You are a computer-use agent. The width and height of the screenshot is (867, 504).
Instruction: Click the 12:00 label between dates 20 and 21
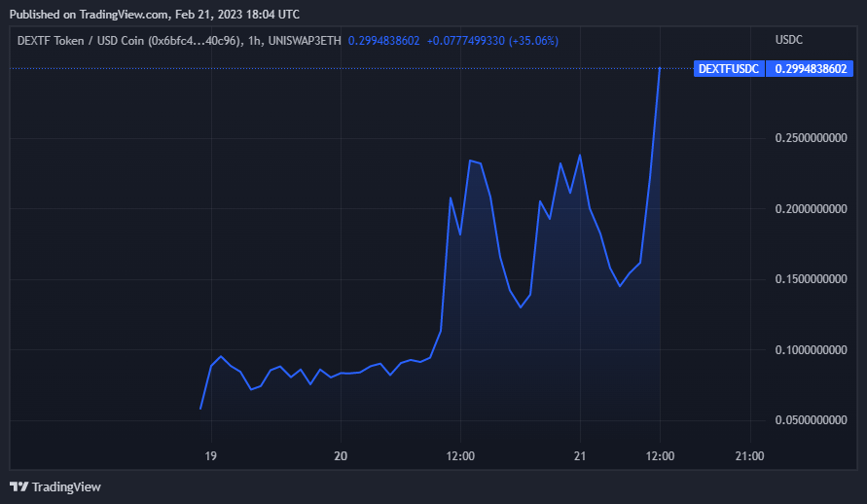(460, 455)
